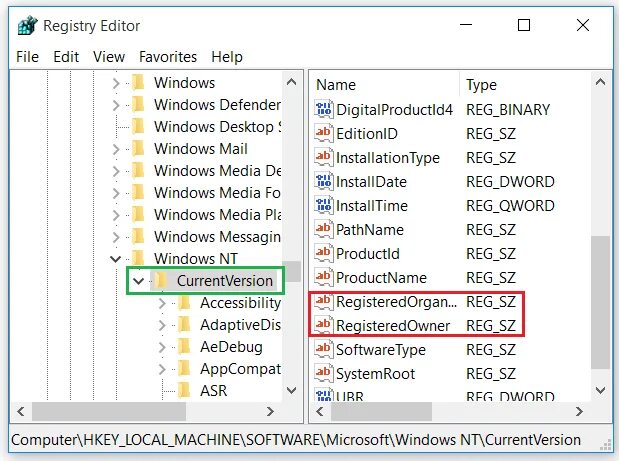
Task: Expand the Windows Messagin key
Action: [116, 237]
